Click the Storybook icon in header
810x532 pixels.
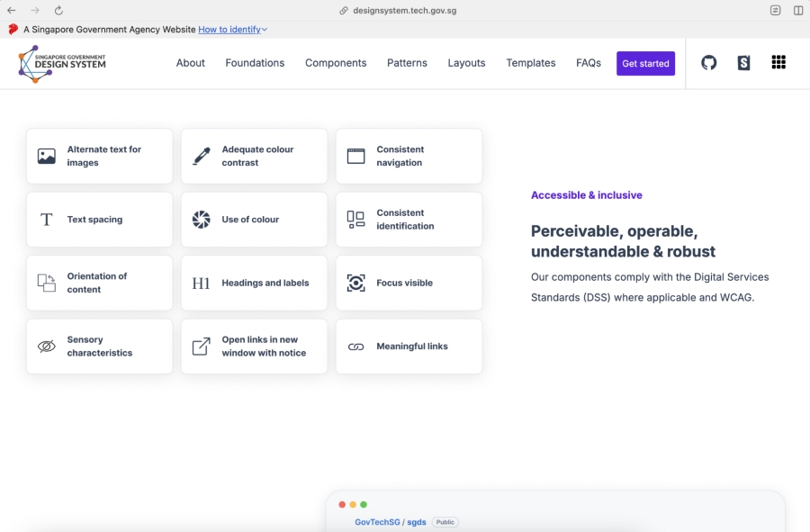point(743,63)
